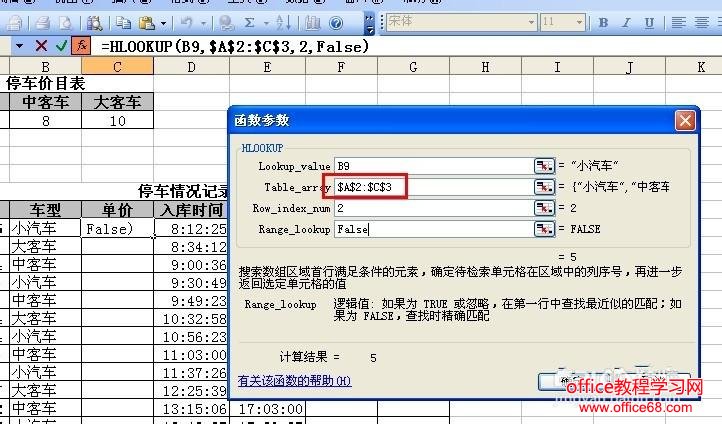Viewport: 722px width, 424px height.
Task: Click the red Cancel X in formula bar
Action: (x=41, y=46)
